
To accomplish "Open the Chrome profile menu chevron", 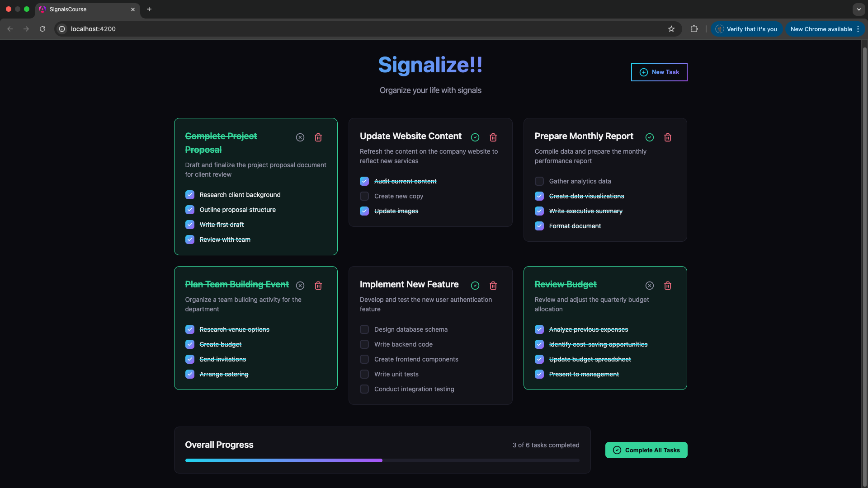I will click(859, 9).
